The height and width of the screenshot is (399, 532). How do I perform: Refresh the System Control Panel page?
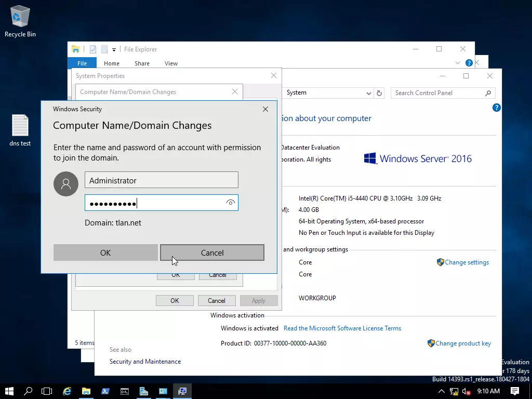[x=379, y=93]
